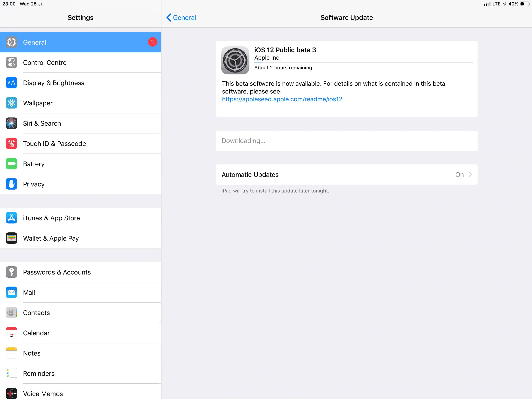Tap the Wallpaper flower icon
This screenshot has height=399, width=532.
pos(11,103)
